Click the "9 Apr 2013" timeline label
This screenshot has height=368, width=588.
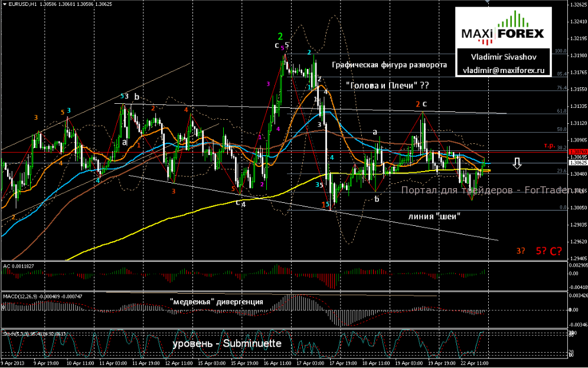13,363
